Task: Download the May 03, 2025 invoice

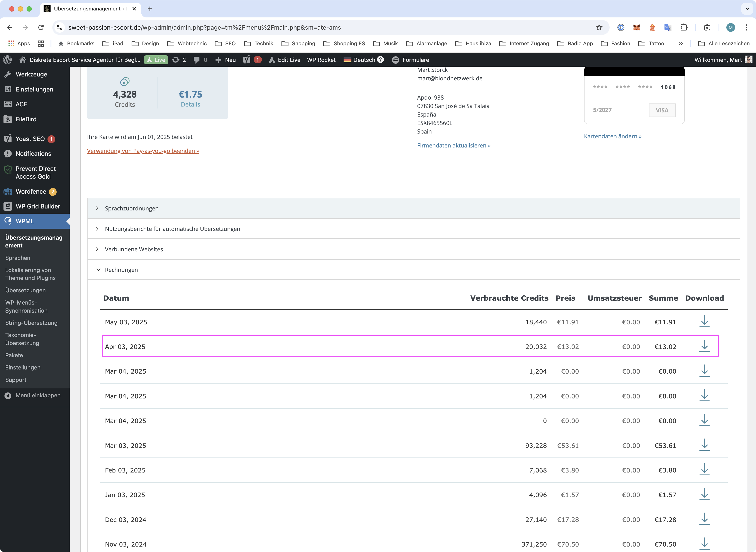Action: [704, 322]
